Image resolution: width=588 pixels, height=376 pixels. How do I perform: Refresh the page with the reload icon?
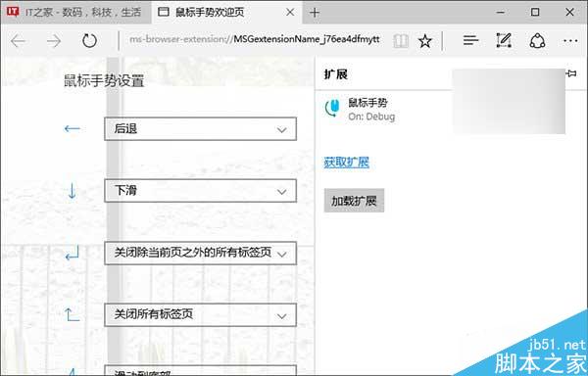click(x=89, y=40)
